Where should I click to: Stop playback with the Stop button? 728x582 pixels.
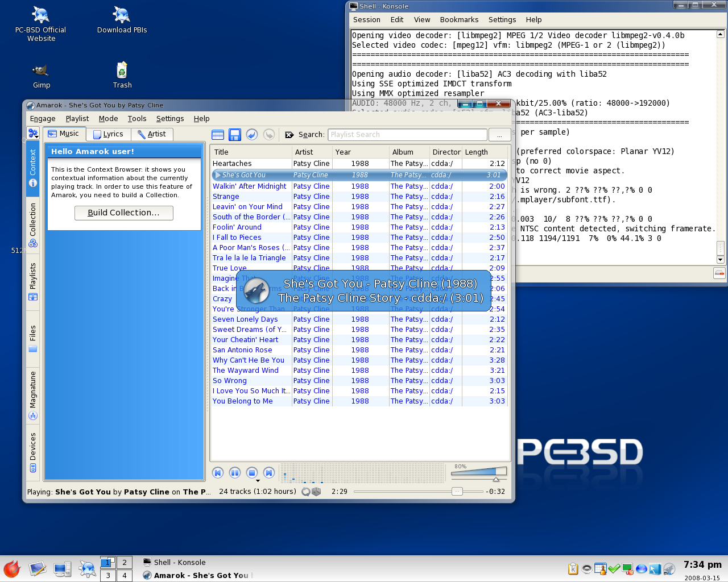(252, 473)
